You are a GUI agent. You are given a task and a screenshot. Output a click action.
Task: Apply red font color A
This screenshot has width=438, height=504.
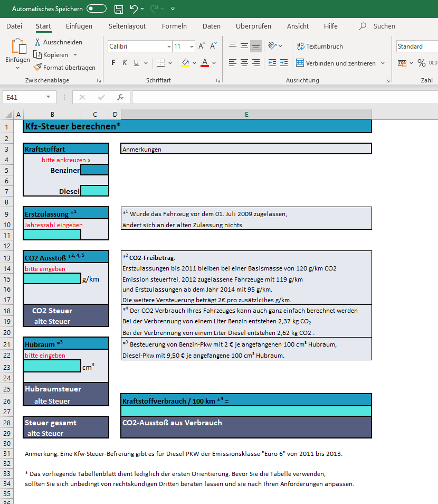(205, 63)
